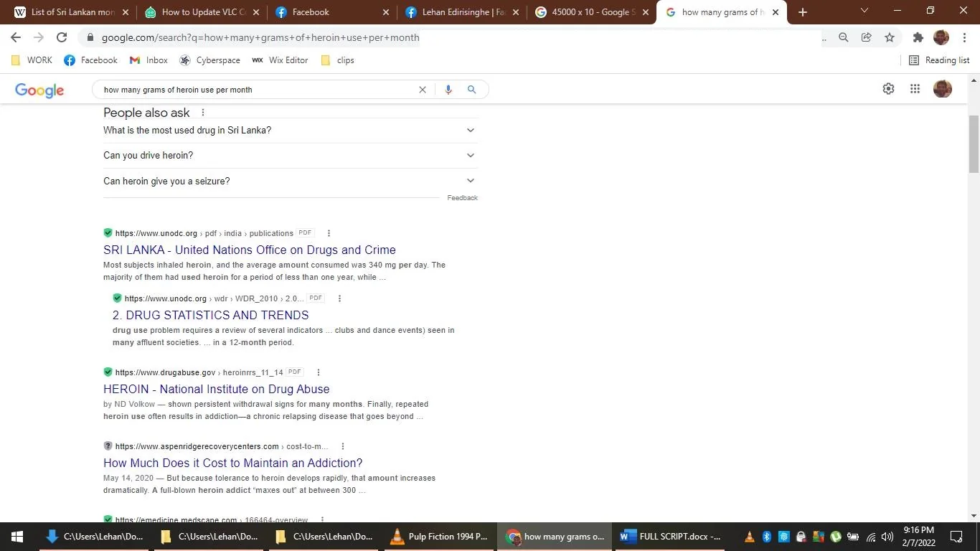Open the Windows Start menu
The height and width of the screenshot is (551, 980).
point(17,537)
